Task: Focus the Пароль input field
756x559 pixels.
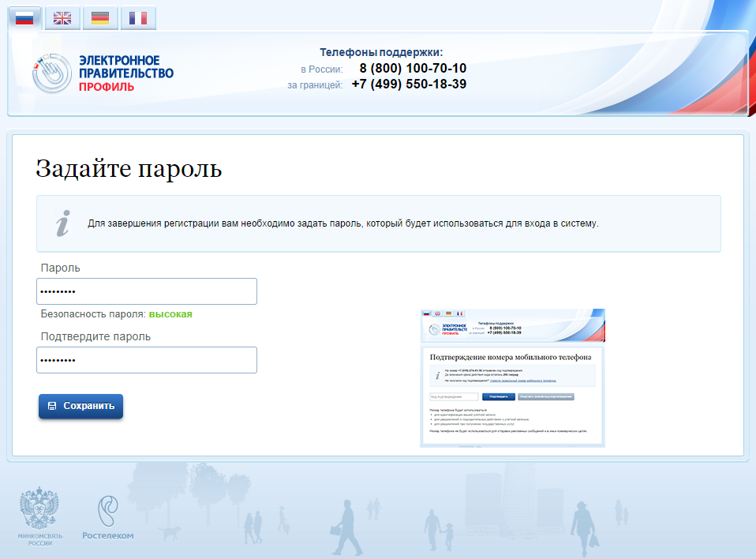Action: (x=147, y=291)
